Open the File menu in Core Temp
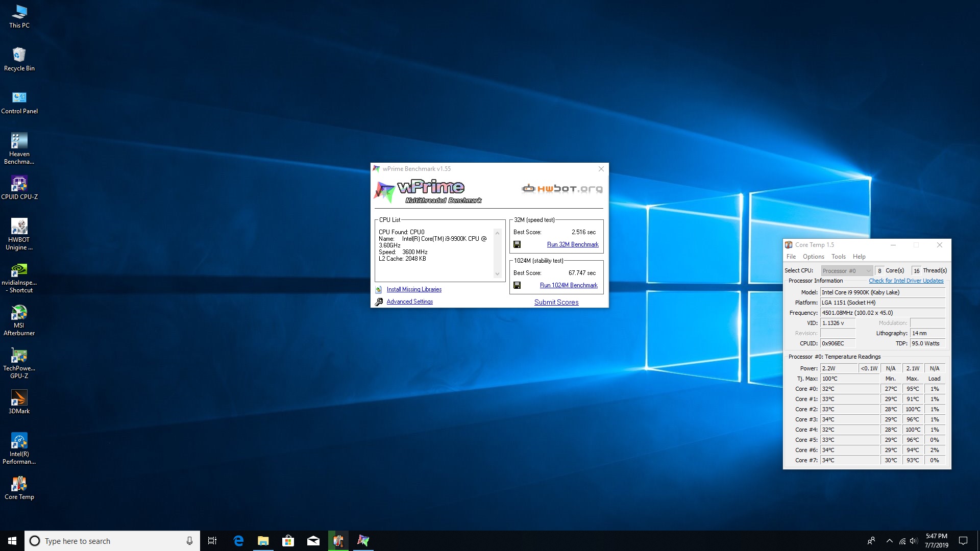Image resolution: width=980 pixels, height=551 pixels. [791, 257]
